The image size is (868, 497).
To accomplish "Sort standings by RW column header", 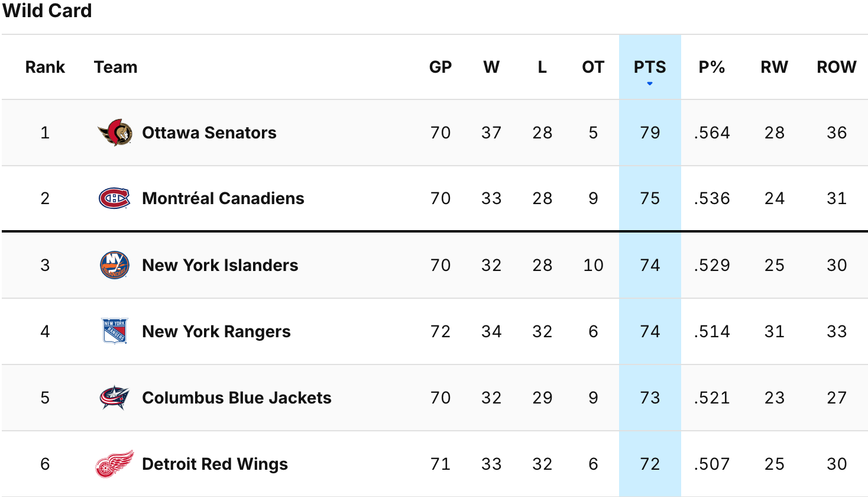I will tap(774, 67).
